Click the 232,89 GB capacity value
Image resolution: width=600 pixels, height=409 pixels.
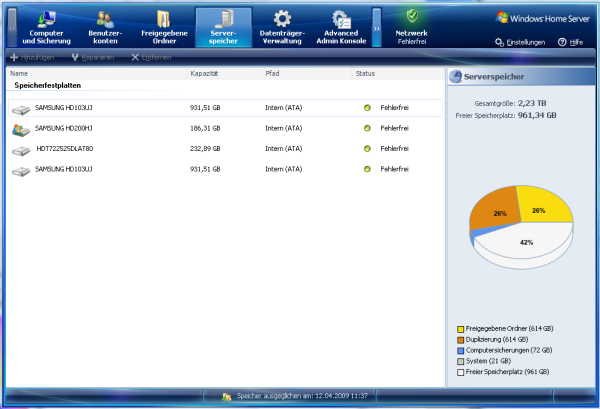pos(205,148)
